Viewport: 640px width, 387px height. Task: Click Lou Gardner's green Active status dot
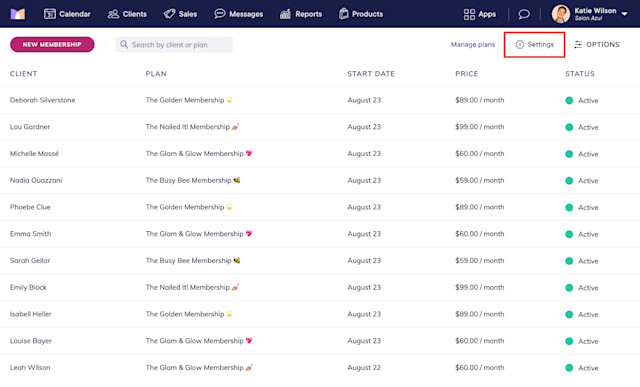tap(569, 127)
